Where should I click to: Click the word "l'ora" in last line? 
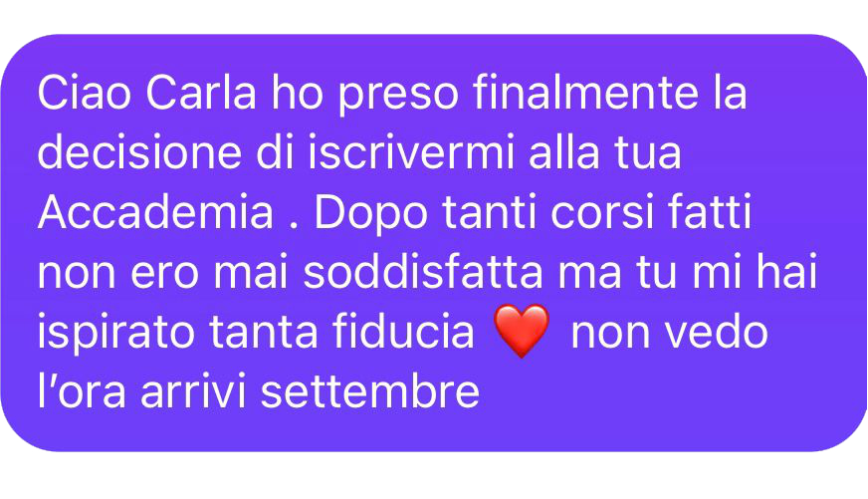[x=82, y=392]
